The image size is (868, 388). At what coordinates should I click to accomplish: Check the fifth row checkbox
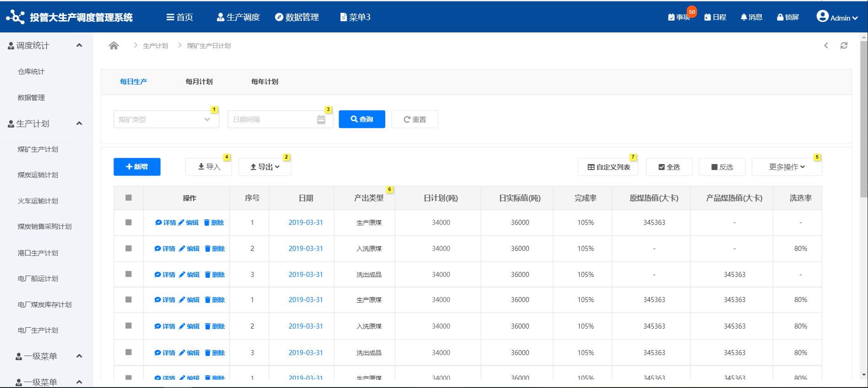point(129,326)
